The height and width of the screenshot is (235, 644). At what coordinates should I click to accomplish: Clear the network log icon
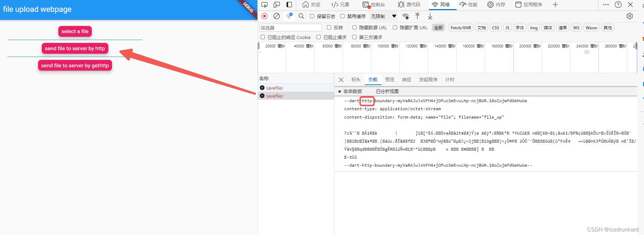pos(277,16)
